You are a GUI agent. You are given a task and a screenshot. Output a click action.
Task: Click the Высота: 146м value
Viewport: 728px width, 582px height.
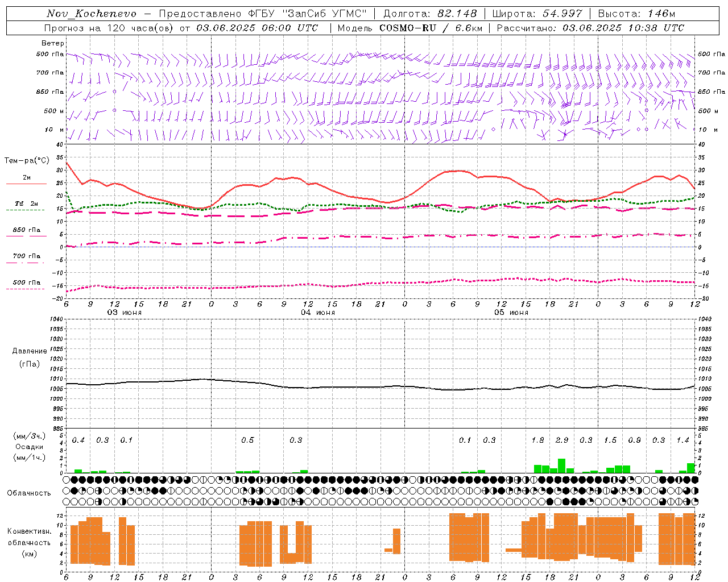636,14
